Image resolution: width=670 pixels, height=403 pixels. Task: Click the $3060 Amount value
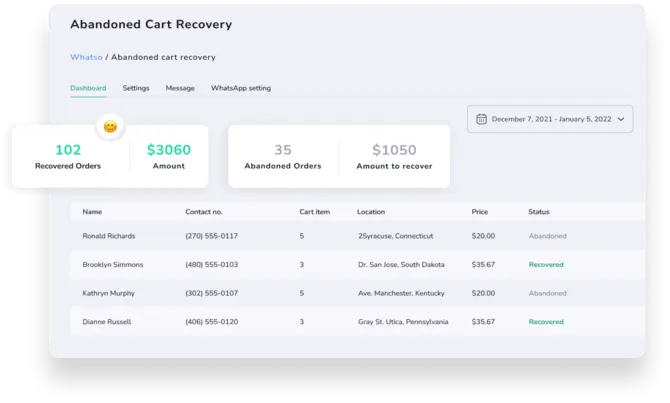tap(169, 150)
